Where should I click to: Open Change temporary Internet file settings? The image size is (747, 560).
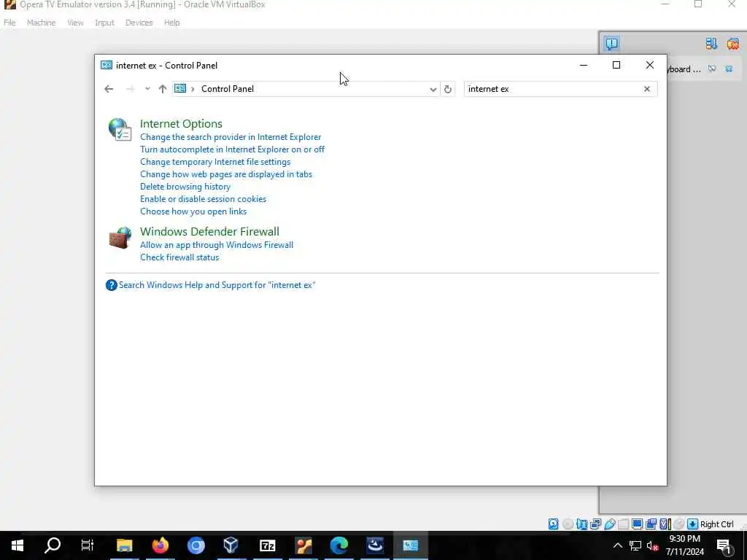tap(215, 162)
